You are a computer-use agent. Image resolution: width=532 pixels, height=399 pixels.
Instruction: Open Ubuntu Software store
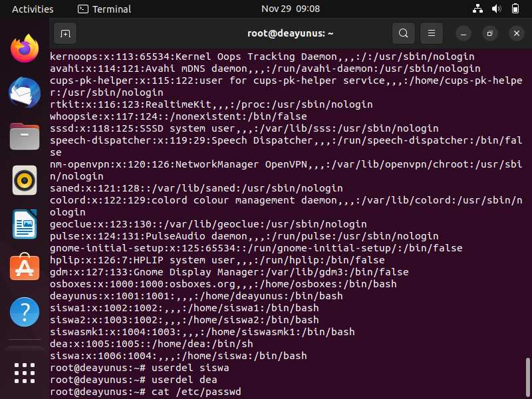tap(25, 267)
